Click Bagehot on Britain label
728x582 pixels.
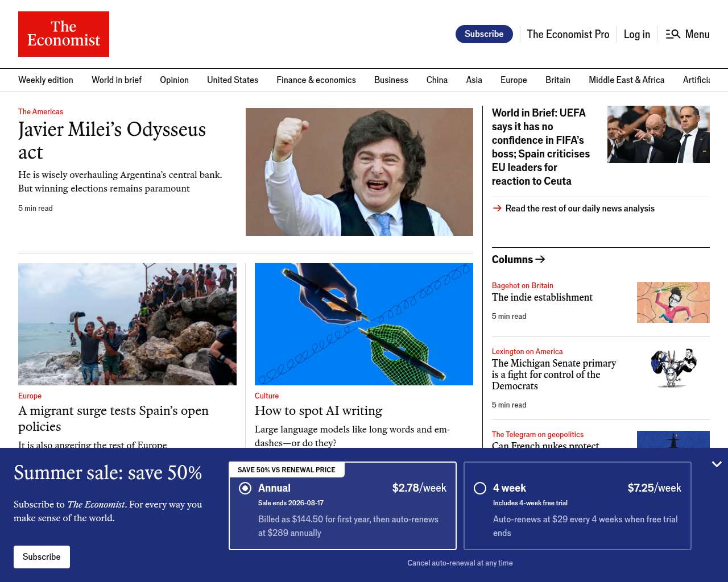(522, 285)
